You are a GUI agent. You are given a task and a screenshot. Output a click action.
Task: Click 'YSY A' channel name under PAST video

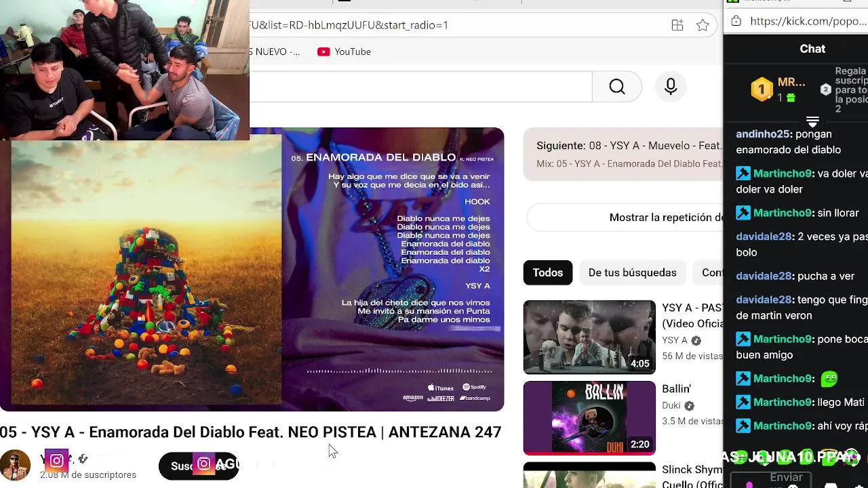(675, 340)
